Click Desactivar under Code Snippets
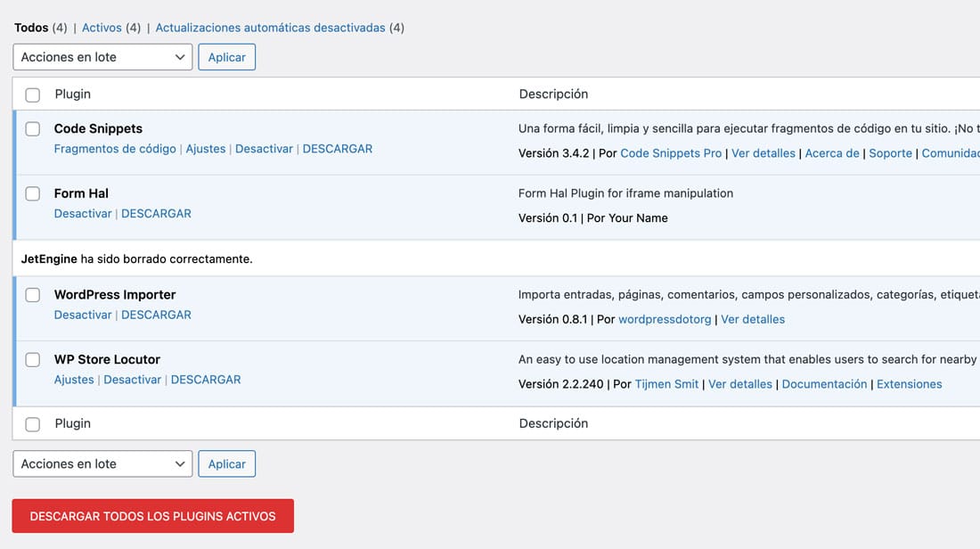Viewport: 980px width, 549px height. coord(264,149)
